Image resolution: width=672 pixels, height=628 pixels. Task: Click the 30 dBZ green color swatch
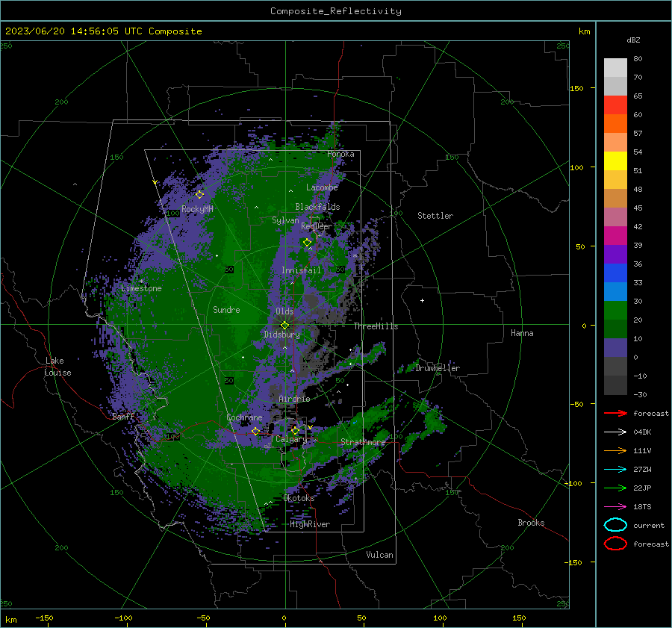click(615, 311)
